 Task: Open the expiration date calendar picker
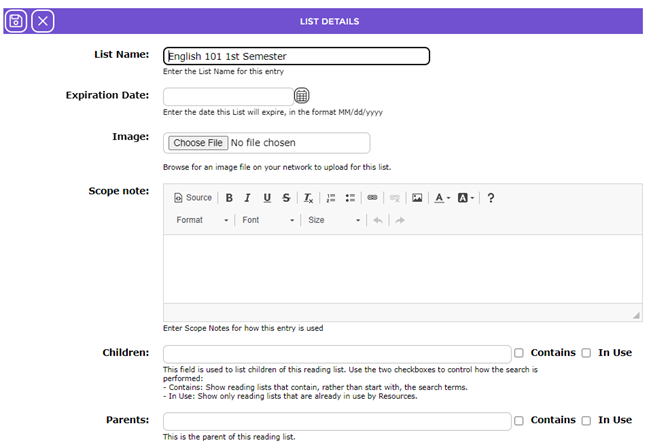[301, 96]
